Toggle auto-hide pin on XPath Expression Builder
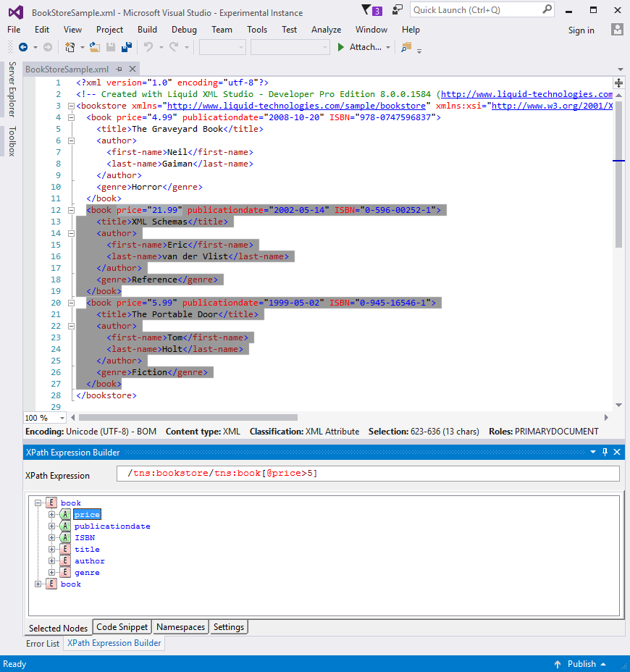This screenshot has height=672, width=630. pos(605,452)
